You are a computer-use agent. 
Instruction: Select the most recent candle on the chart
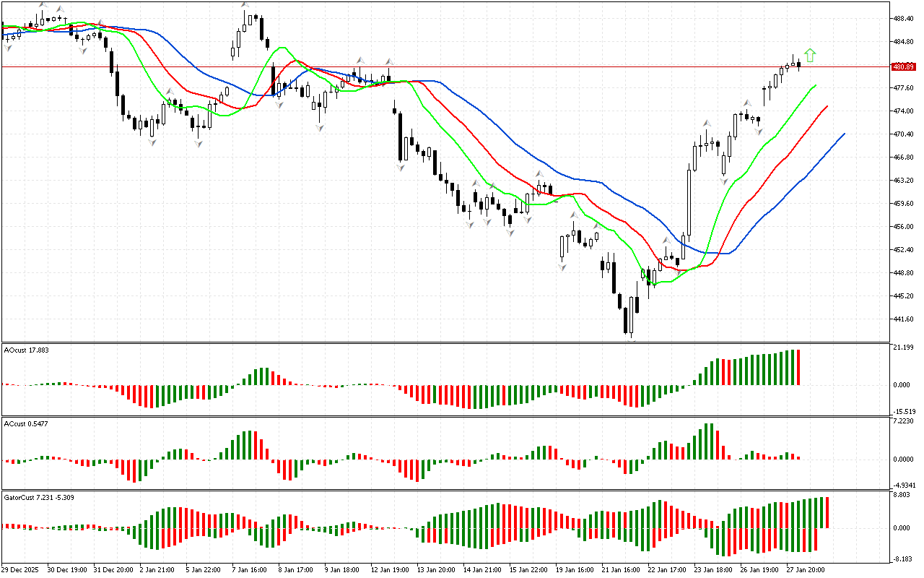pyautogui.click(x=799, y=65)
